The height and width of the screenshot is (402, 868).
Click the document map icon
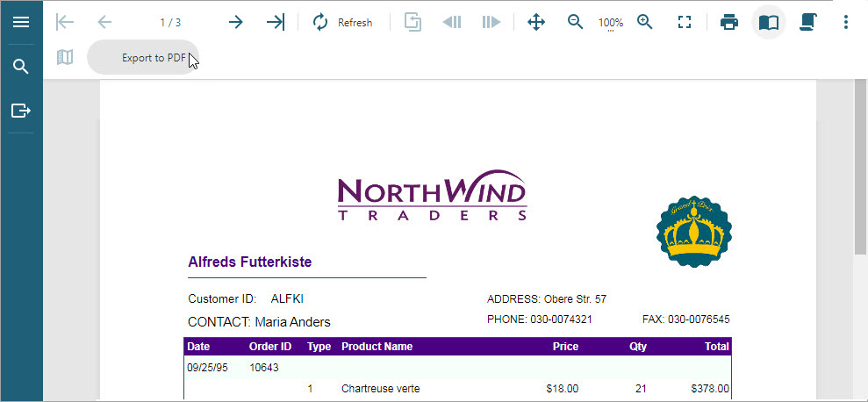(x=65, y=57)
